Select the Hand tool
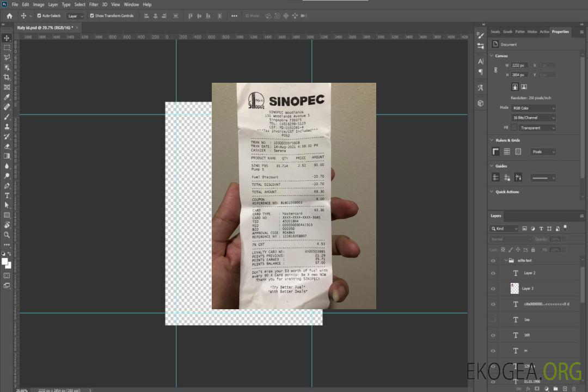This screenshot has width=588, height=392. [x=7, y=225]
